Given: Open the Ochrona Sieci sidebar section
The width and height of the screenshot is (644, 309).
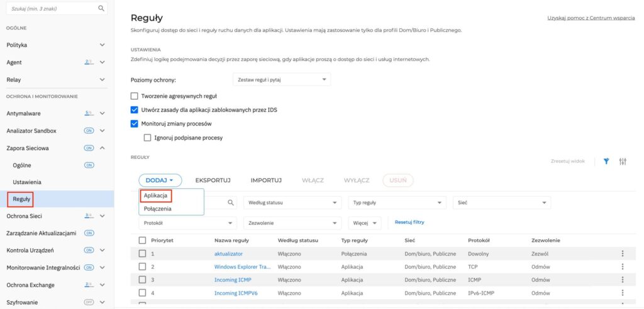Looking at the screenshot, I should point(25,216).
